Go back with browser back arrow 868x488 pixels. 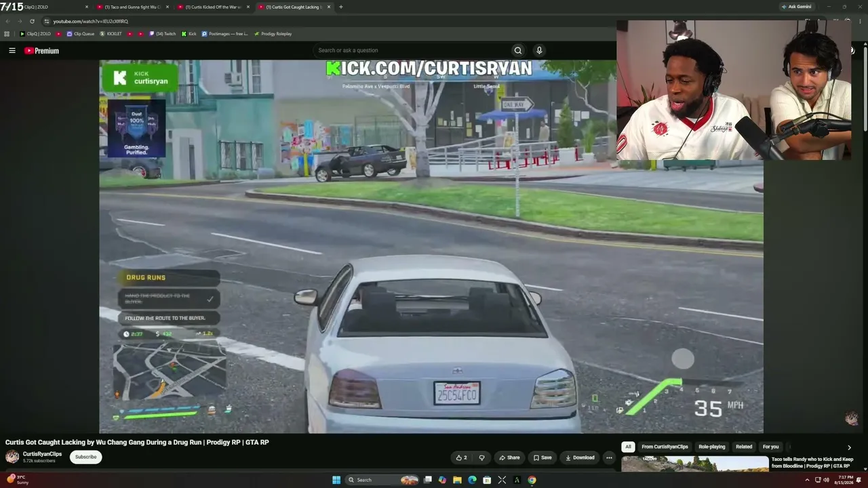pos(7,21)
